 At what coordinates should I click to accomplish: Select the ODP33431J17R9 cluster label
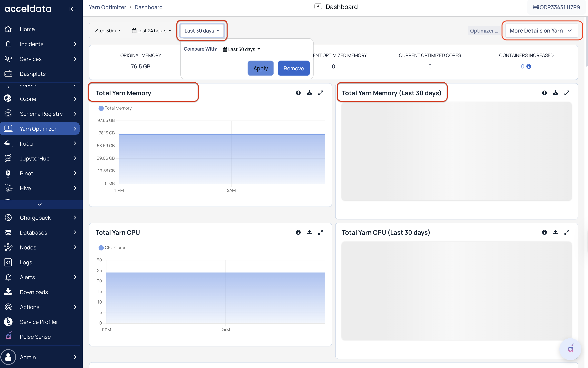click(557, 7)
